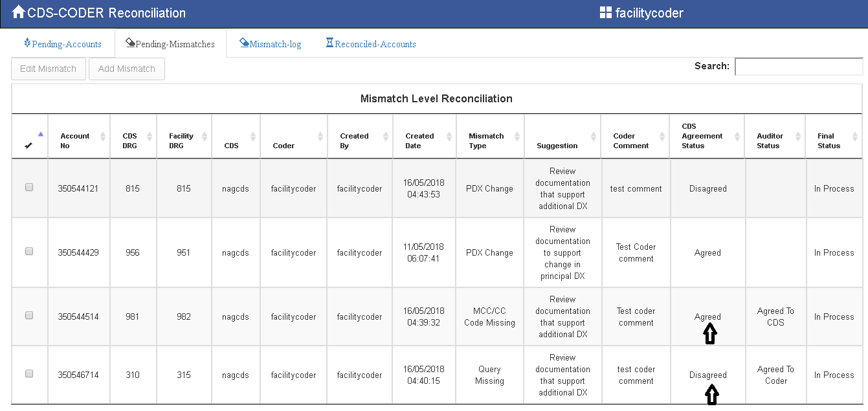Click the Pending-Accounts tab icon
Image resolution: width=868 pixels, height=411 pixels.
[27, 43]
